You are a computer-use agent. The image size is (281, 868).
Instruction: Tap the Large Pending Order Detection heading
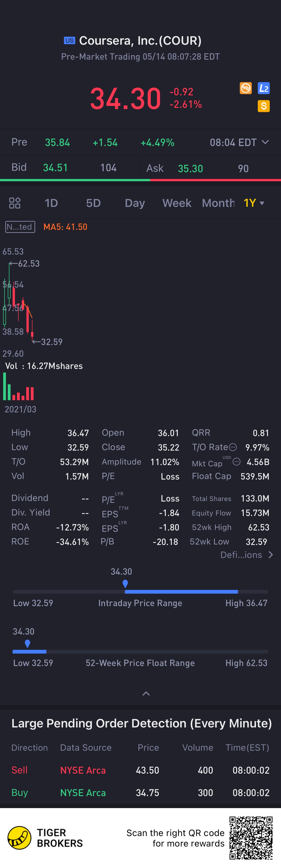coord(142,723)
